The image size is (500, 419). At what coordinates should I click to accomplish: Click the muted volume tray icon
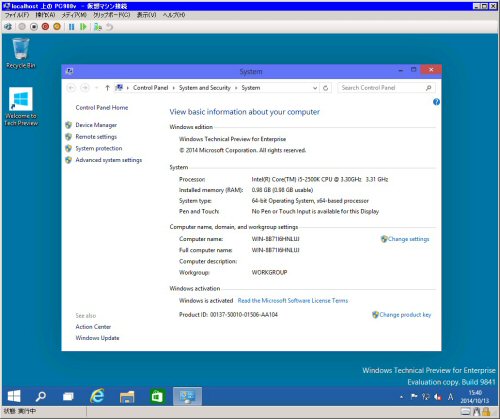(x=438, y=397)
